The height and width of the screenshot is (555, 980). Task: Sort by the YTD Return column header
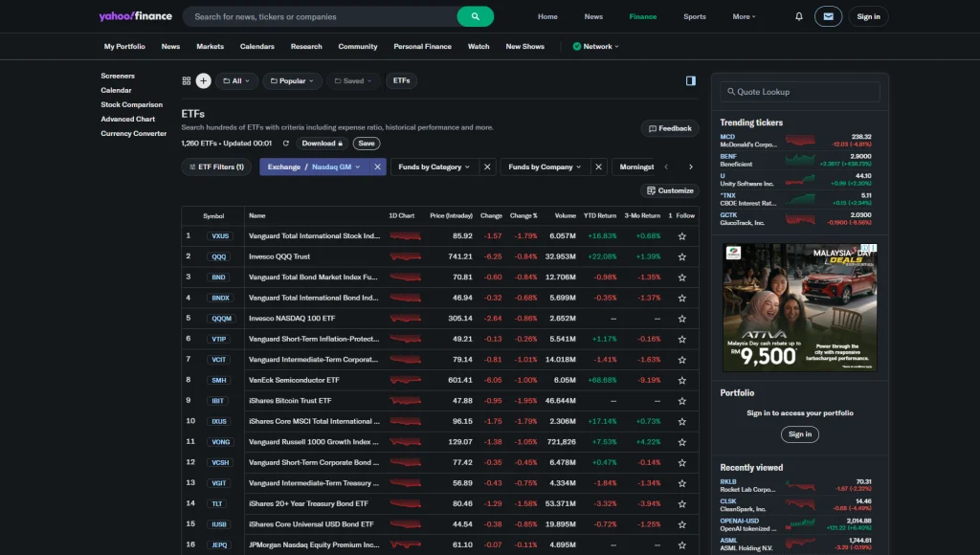[x=599, y=215]
